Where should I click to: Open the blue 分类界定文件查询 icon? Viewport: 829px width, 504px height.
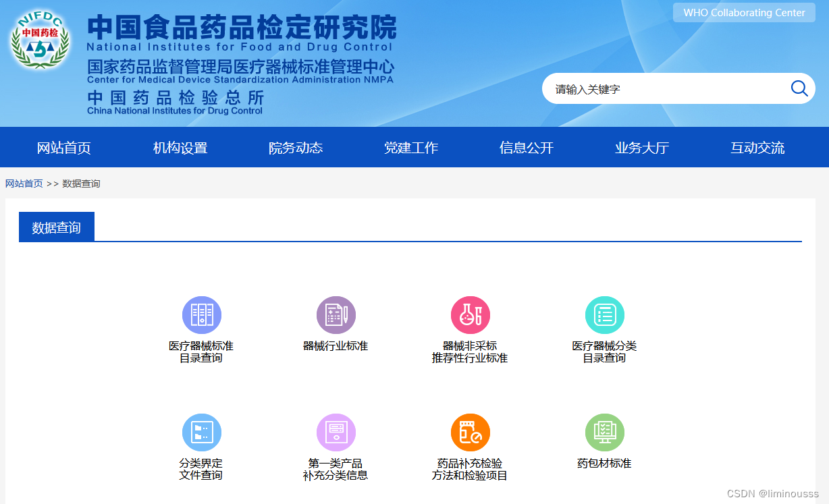pyautogui.click(x=201, y=432)
